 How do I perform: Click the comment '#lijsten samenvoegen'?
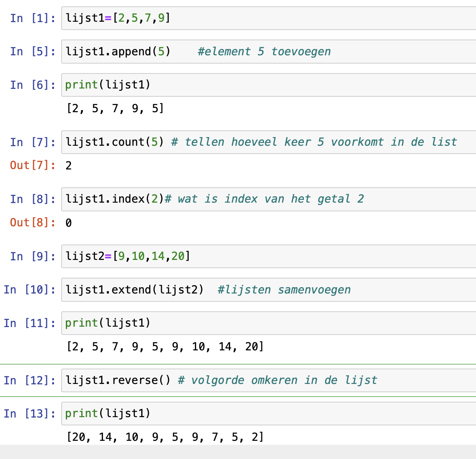pyautogui.click(x=284, y=290)
